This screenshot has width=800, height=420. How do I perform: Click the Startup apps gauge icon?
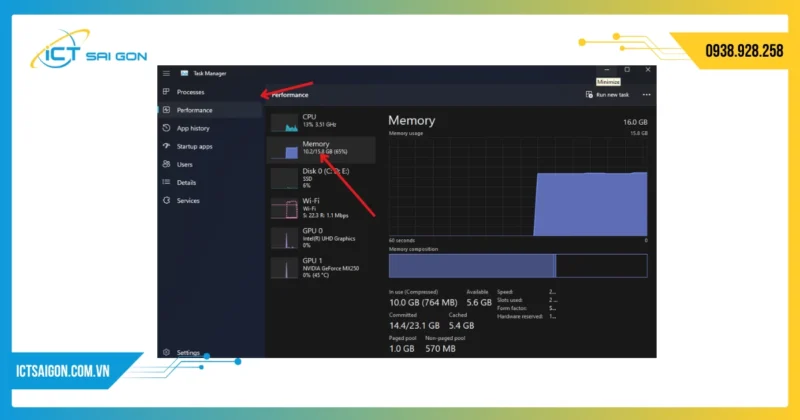(x=166, y=146)
